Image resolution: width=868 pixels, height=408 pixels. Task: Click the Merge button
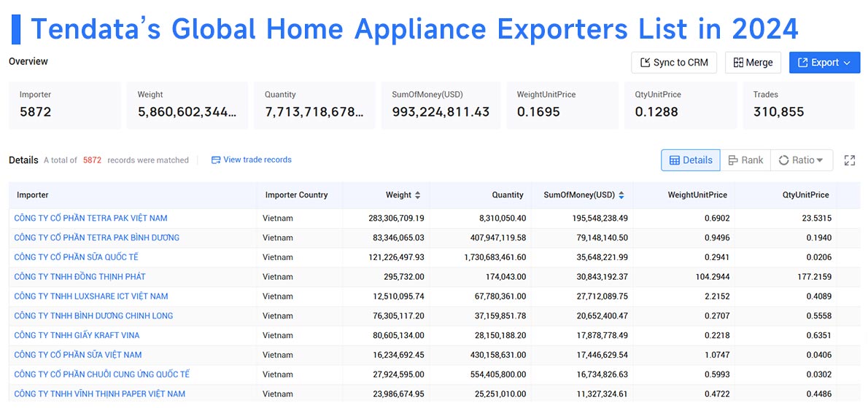click(x=753, y=63)
